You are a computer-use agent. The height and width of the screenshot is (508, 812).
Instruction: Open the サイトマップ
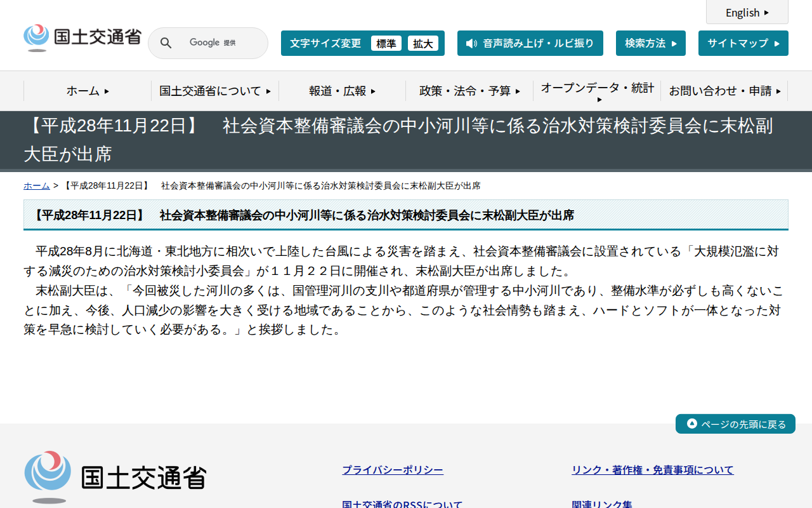coord(743,43)
